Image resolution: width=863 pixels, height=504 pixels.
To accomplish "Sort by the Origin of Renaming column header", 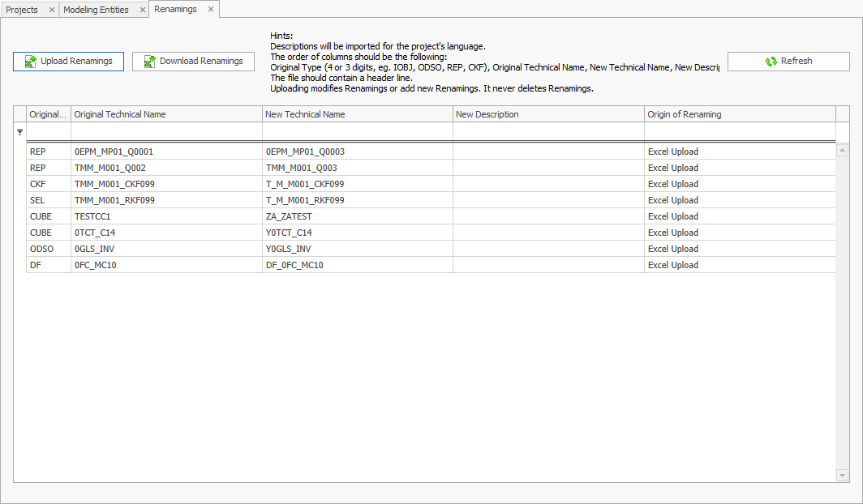I will coord(739,113).
